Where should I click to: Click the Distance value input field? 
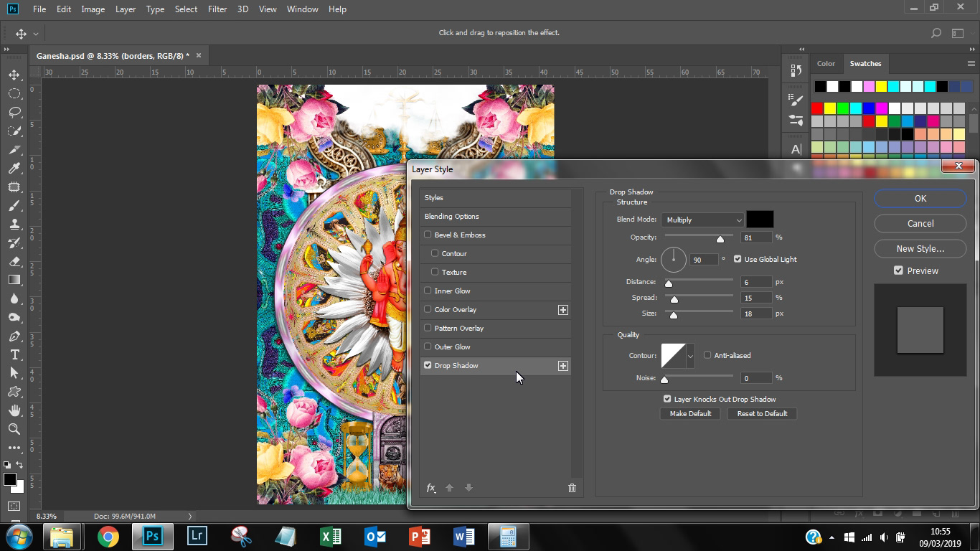click(756, 282)
